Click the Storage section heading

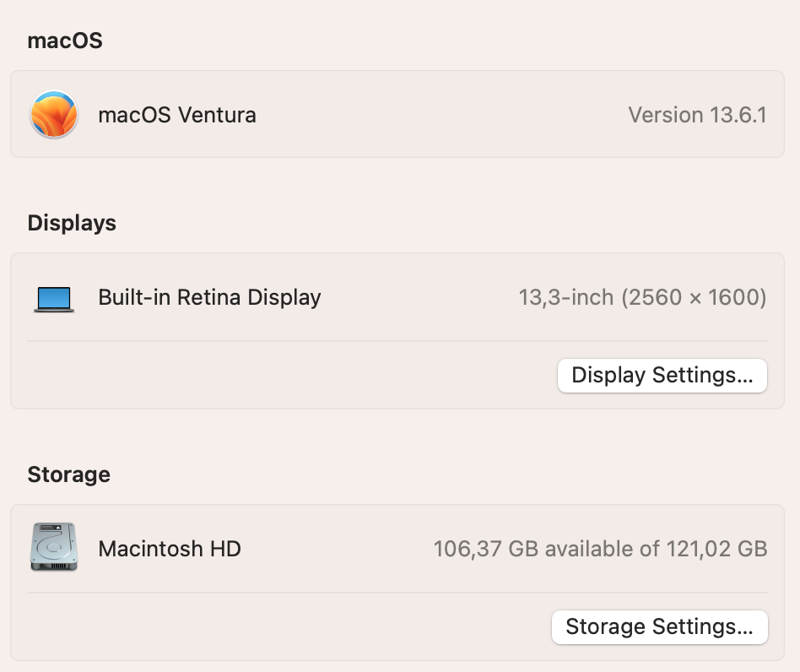68,474
